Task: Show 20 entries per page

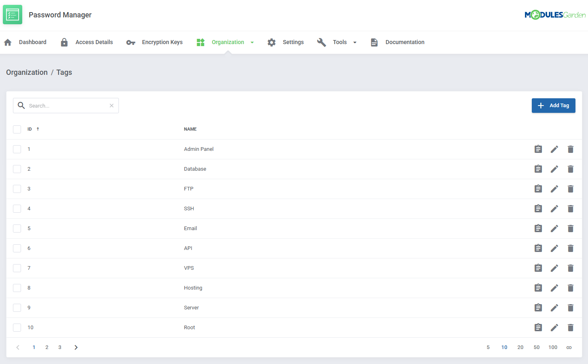Action: click(520, 347)
